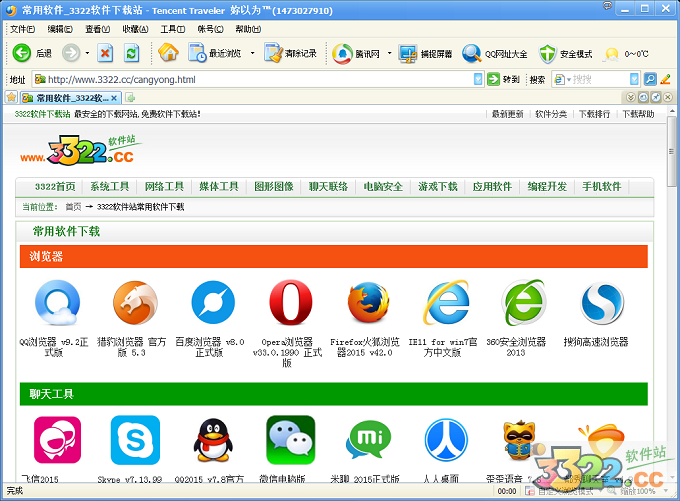
Task: Click the 下载排行 link
Action: pyautogui.click(x=594, y=114)
